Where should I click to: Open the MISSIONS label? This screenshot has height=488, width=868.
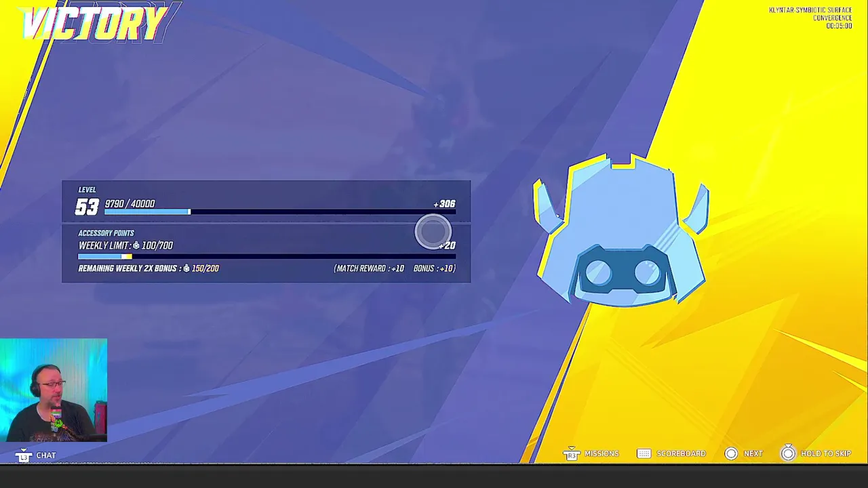[x=601, y=453]
